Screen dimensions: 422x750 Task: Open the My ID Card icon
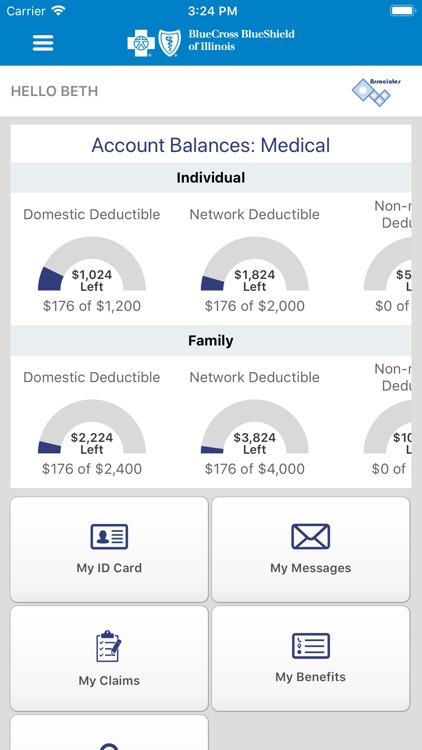click(109, 536)
